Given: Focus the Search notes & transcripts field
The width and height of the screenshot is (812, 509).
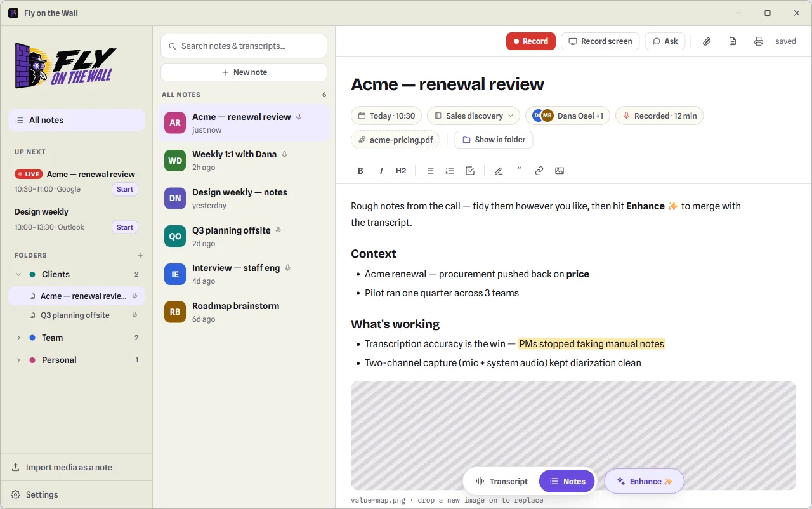Looking at the screenshot, I should 244,46.
